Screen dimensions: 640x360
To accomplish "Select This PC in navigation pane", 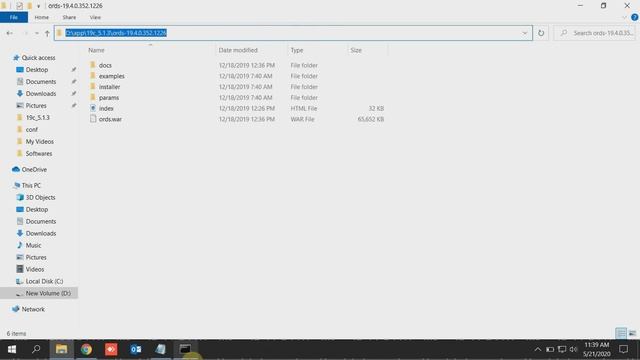I will click(31, 185).
